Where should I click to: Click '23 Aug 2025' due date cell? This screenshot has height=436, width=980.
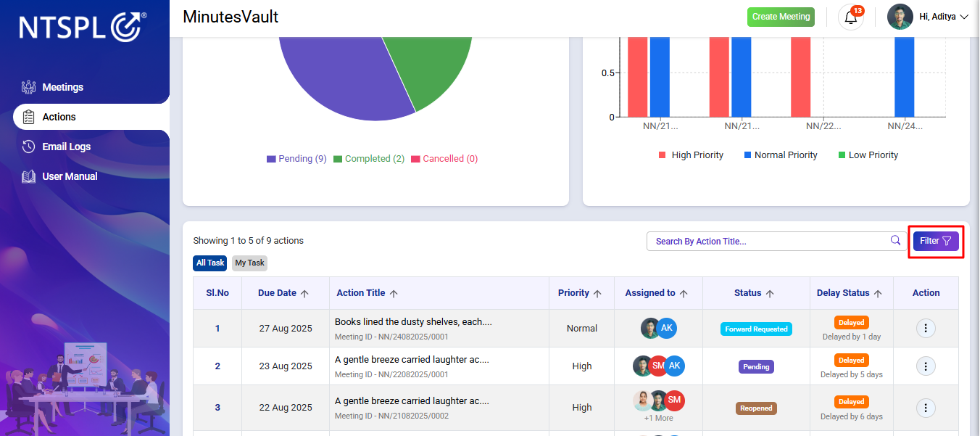(x=286, y=366)
